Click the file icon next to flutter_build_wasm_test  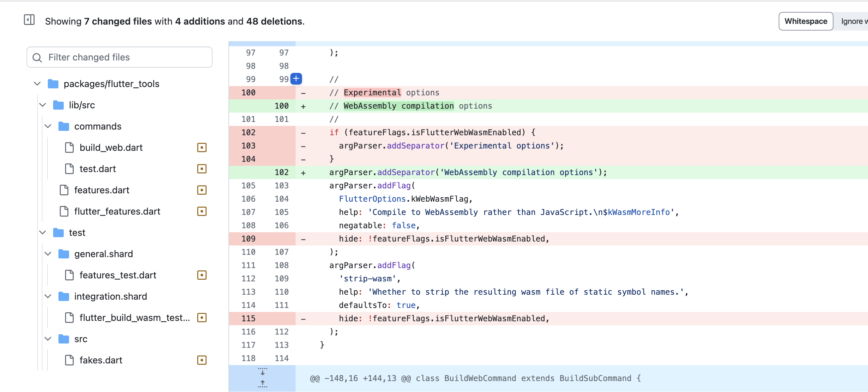tap(69, 318)
